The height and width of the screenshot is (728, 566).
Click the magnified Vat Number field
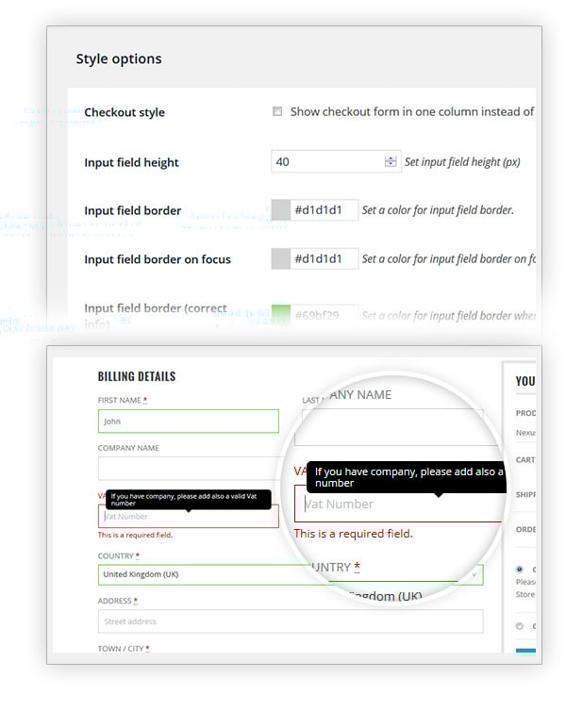coord(396,504)
